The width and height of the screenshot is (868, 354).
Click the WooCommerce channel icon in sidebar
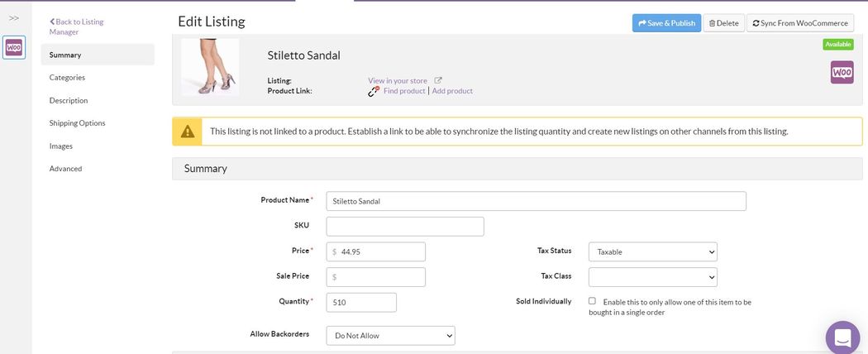tap(14, 47)
